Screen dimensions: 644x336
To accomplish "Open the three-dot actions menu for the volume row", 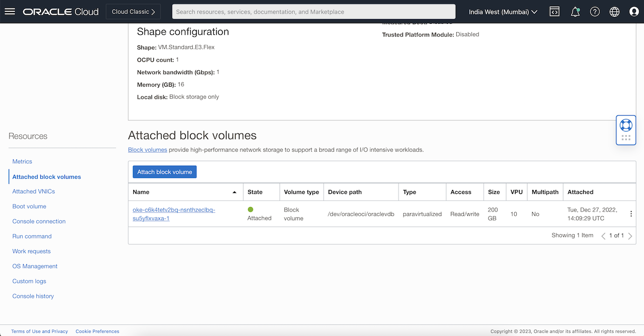I will [631, 214].
